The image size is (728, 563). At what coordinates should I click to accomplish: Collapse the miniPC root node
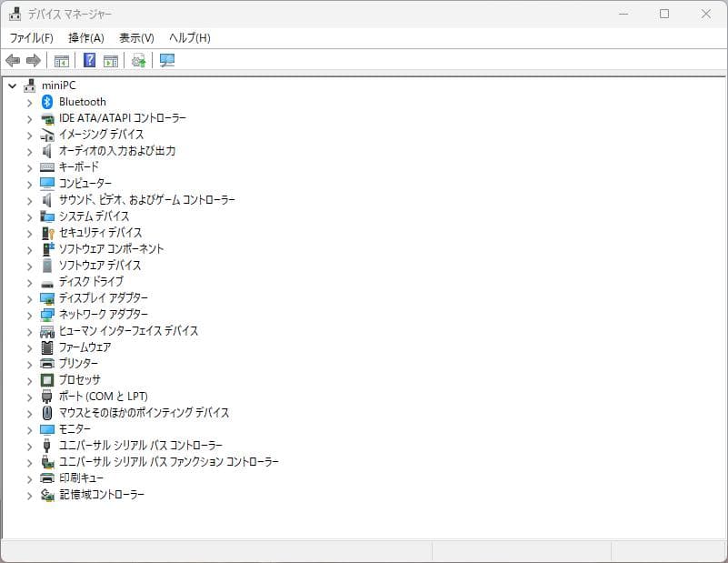(x=12, y=85)
